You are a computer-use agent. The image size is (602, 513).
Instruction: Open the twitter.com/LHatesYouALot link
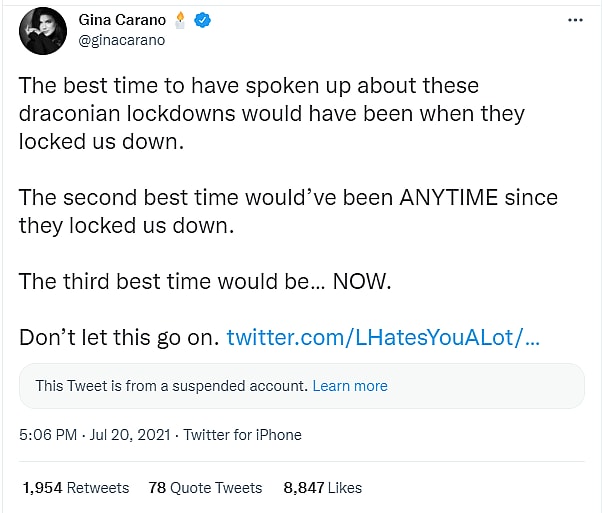click(383, 337)
